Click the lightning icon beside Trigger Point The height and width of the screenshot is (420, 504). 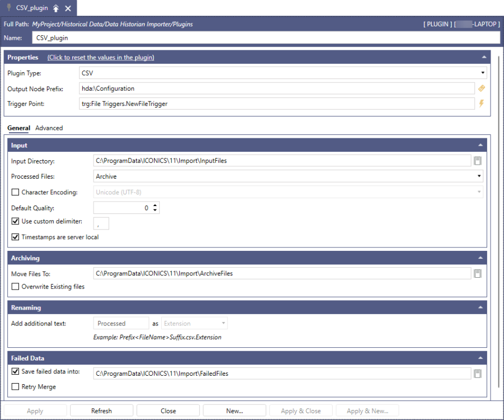click(x=481, y=104)
